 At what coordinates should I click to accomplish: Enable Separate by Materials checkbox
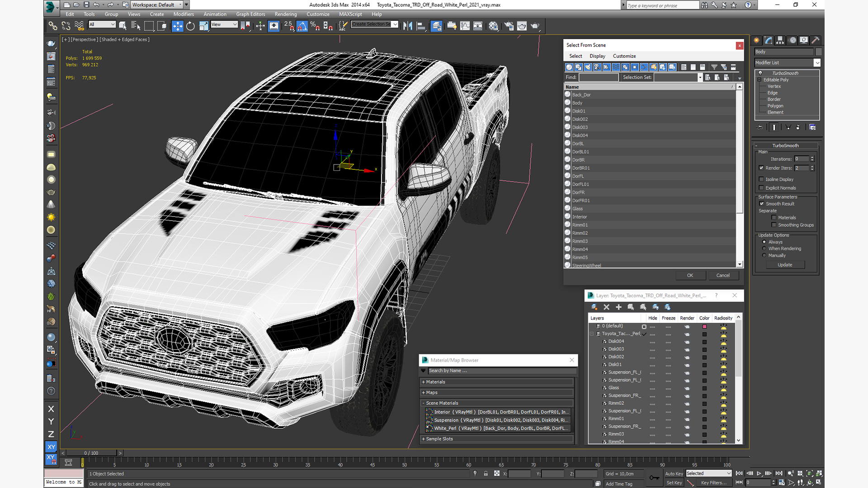coord(774,218)
